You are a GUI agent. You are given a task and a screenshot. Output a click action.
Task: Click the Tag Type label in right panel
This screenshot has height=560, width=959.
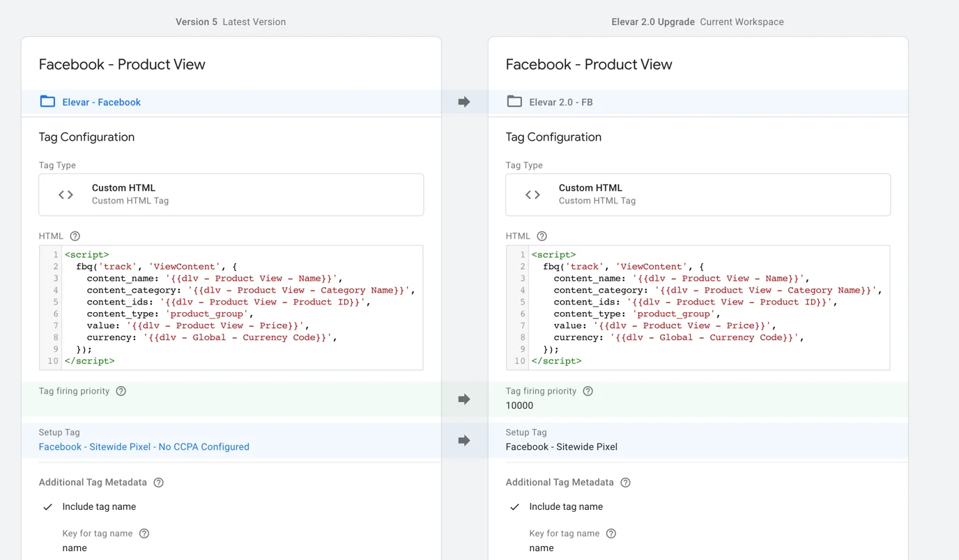(x=524, y=166)
